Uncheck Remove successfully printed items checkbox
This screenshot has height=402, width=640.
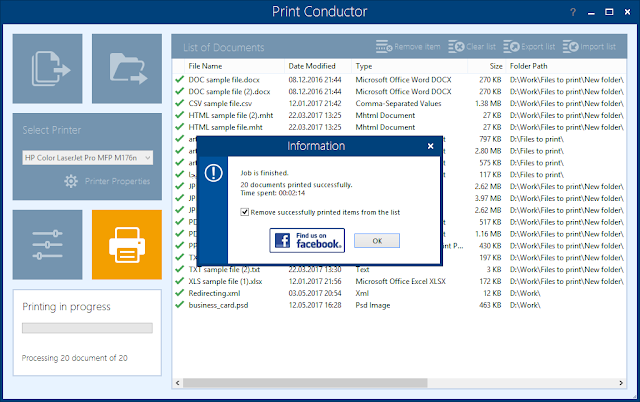[244, 212]
